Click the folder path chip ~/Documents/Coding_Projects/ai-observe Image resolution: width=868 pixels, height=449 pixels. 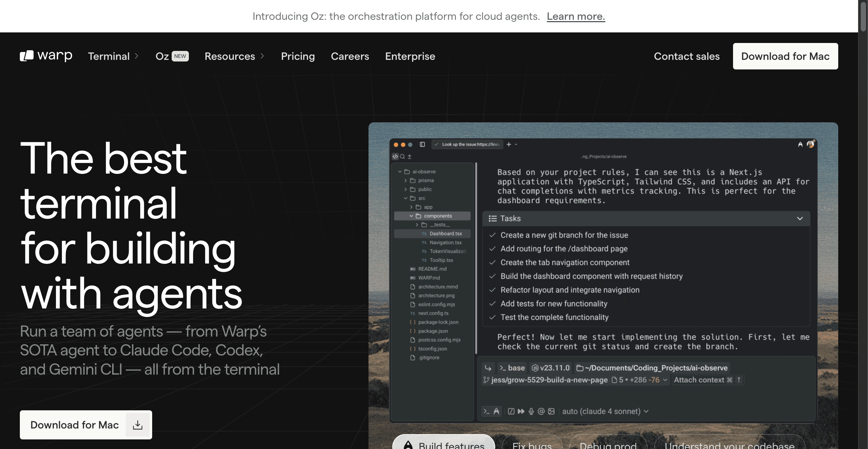pos(652,368)
